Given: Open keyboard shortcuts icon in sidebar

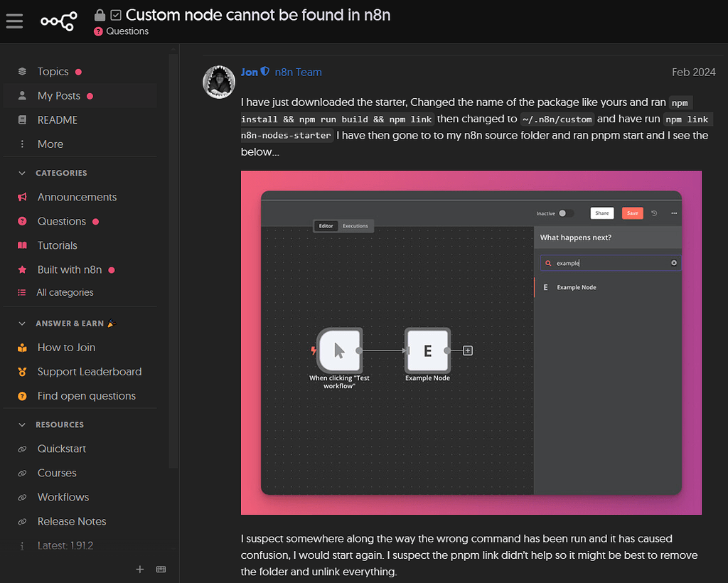Looking at the screenshot, I should pyautogui.click(x=161, y=569).
